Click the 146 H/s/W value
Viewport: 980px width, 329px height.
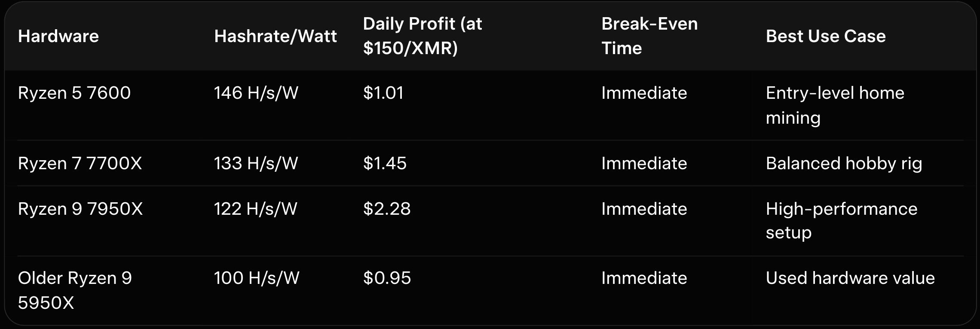[256, 93]
